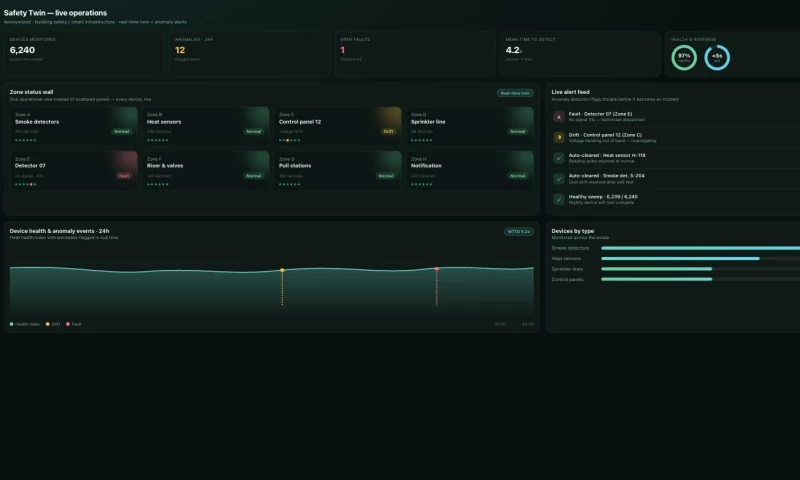Click the MTTD 4.2s pill badge
The height and width of the screenshot is (480, 800).
(x=519, y=232)
